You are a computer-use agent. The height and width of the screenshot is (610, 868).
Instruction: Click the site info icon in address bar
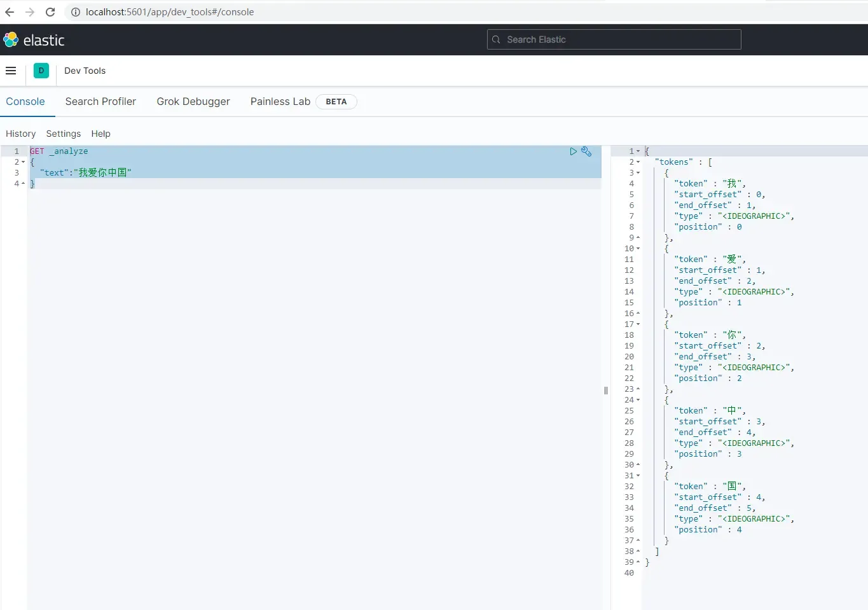point(76,12)
